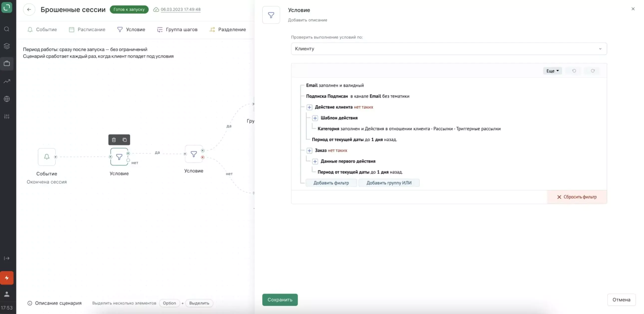Select the Категория заполнен filter row
Image resolution: width=644 pixels, height=314 pixels.
[409, 129]
